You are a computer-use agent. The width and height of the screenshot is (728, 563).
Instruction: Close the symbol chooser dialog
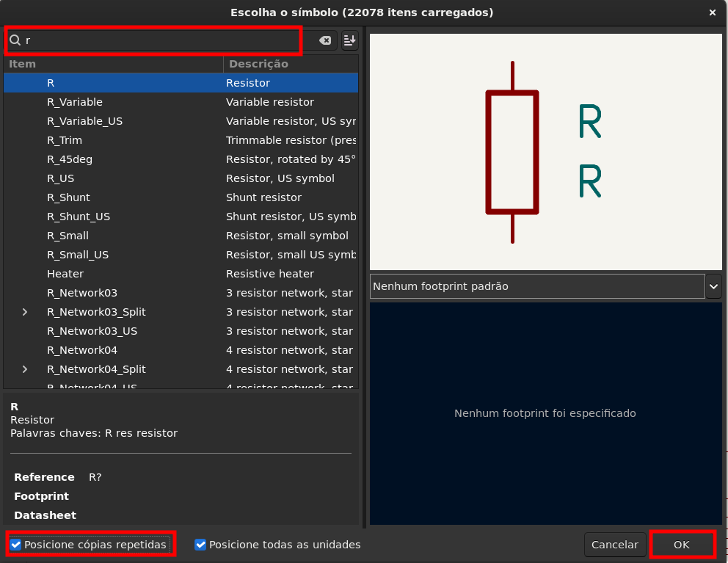pos(713,12)
